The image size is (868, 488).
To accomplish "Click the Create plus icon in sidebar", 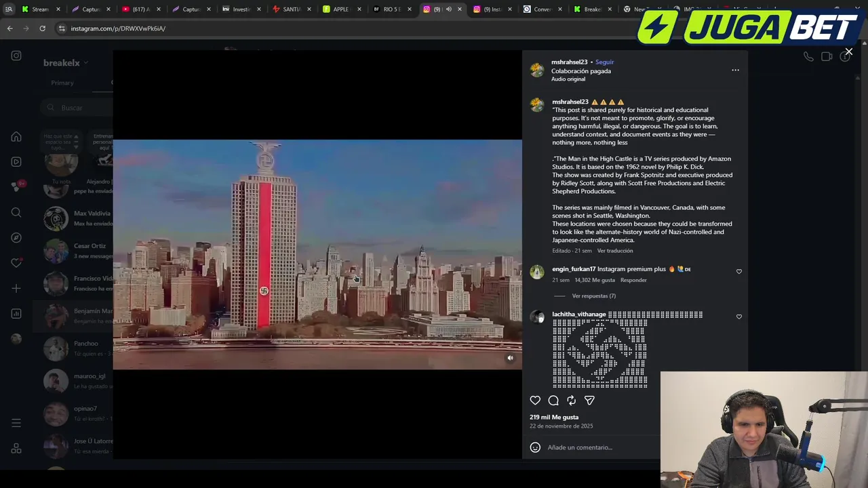I will click(16, 289).
